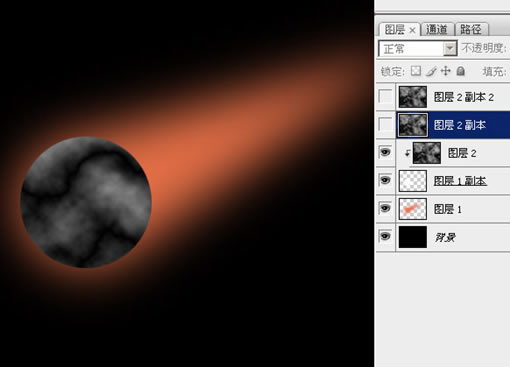Image resolution: width=510 pixels, height=367 pixels.
Task: Select the 背景 layer name
Action: pos(445,237)
